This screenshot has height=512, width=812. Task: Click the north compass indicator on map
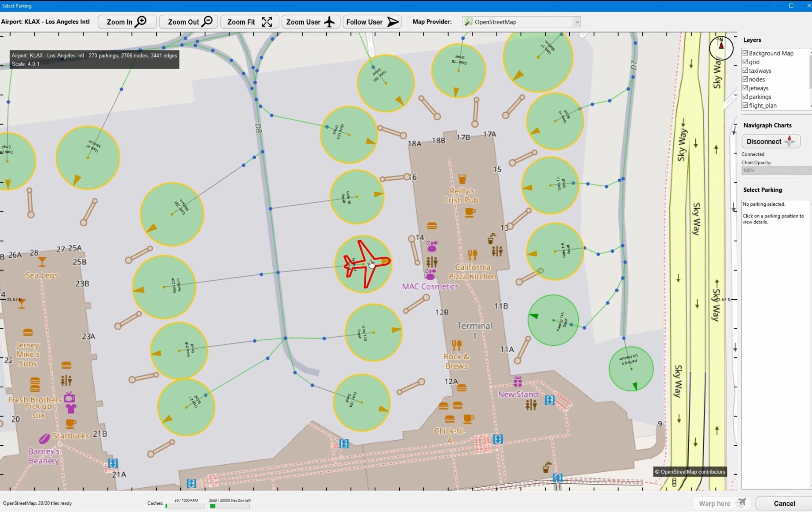click(721, 48)
